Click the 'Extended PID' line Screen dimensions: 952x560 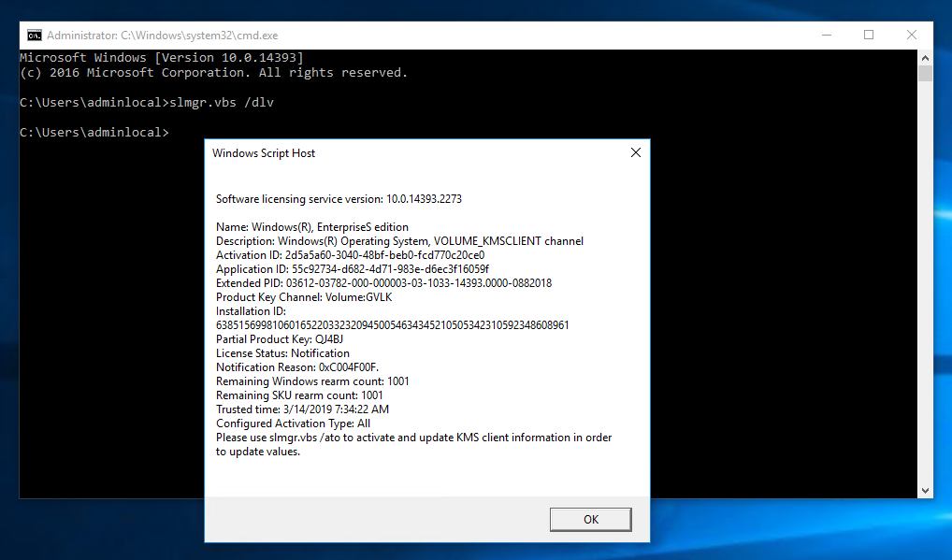[383, 282]
